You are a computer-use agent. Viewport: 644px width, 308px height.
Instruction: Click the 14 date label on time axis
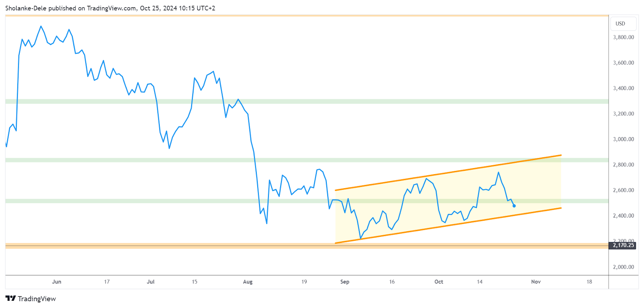pyautogui.click(x=480, y=282)
